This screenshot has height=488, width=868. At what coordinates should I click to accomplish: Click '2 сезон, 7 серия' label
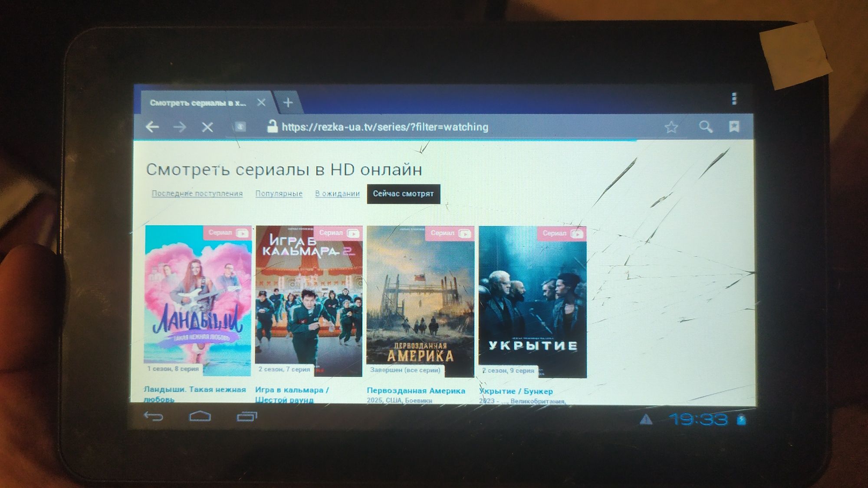click(x=284, y=369)
